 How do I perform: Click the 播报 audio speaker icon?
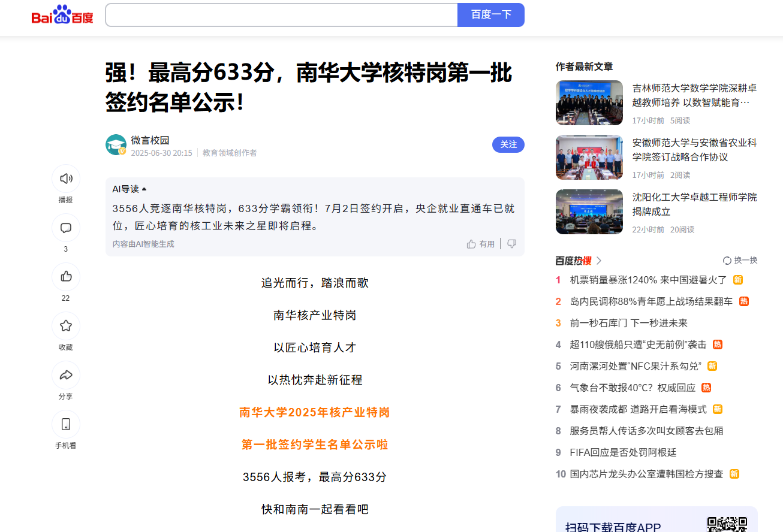pos(66,179)
